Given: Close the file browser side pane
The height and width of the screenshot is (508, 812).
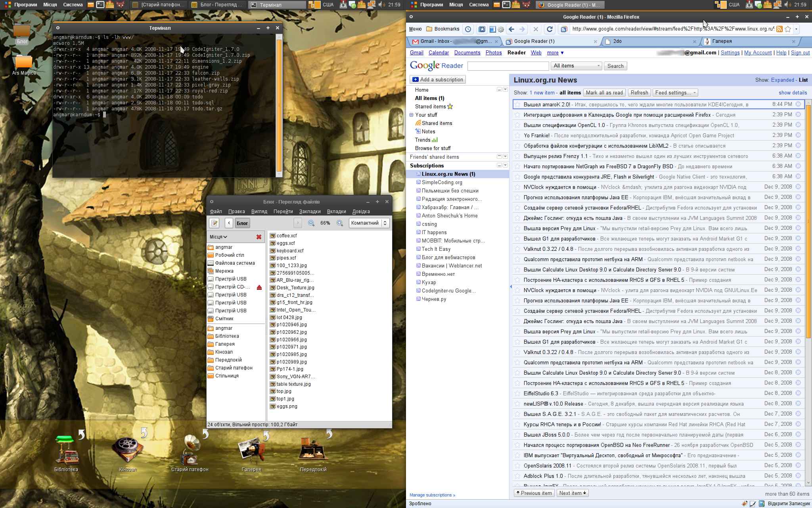Looking at the screenshot, I should point(259,237).
